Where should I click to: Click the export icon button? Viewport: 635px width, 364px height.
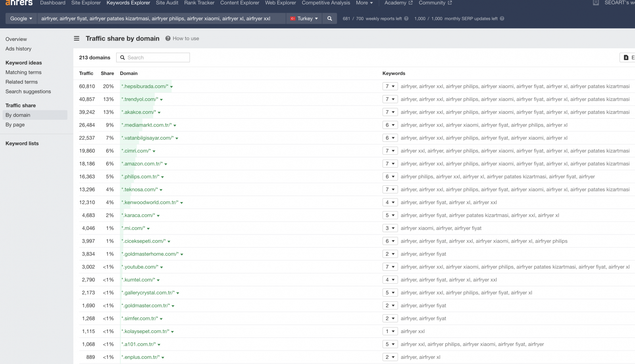point(628,58)
